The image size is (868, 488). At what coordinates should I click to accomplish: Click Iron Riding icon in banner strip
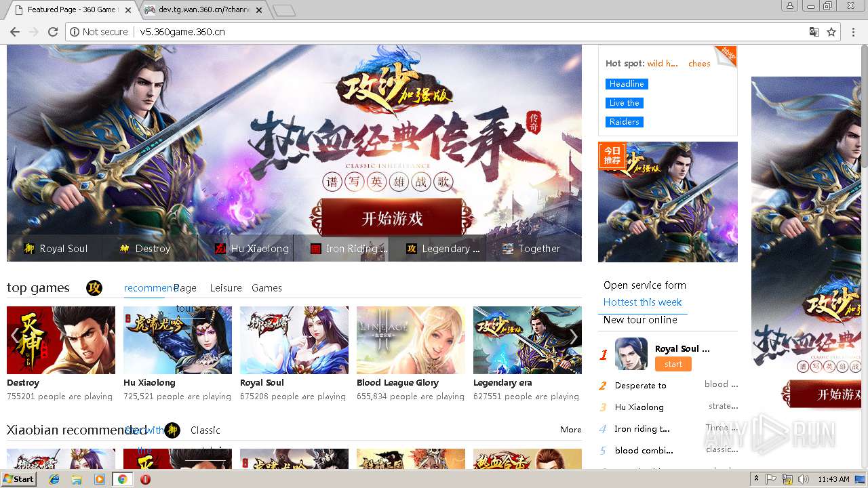click(315, 249)
